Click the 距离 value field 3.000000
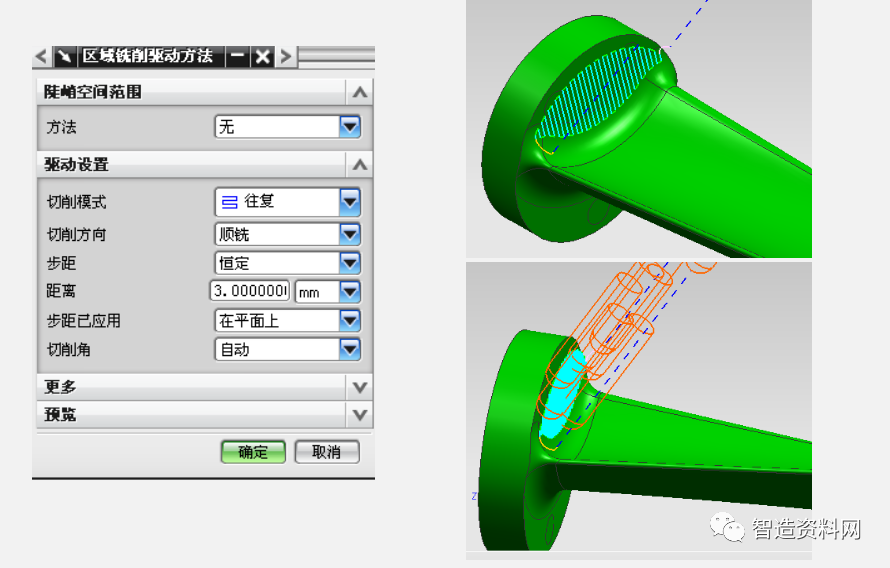 (x=250, y=291)
